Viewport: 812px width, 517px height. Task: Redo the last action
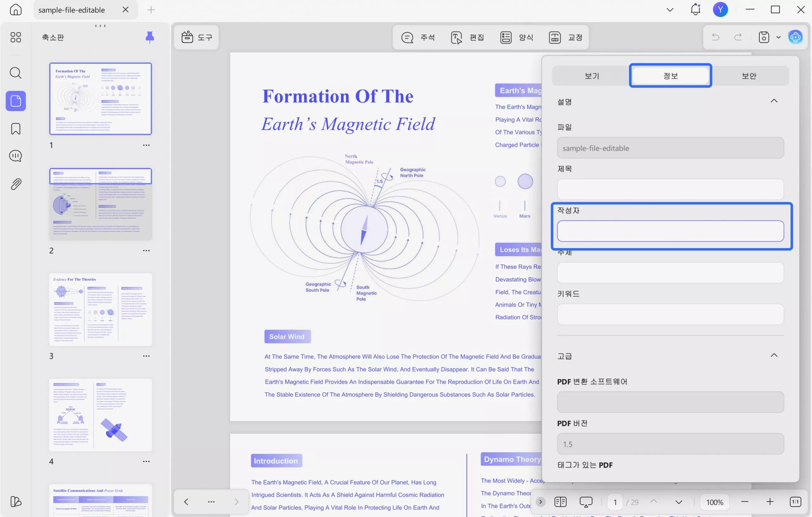point(738,37)
